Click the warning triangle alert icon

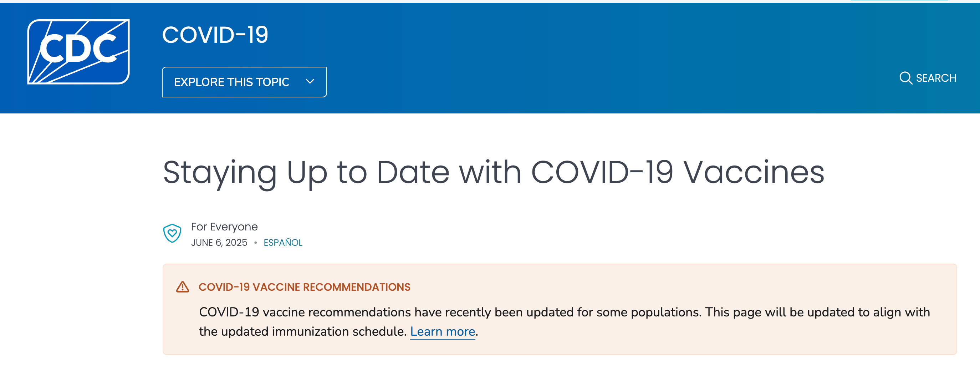coord(183,287)
